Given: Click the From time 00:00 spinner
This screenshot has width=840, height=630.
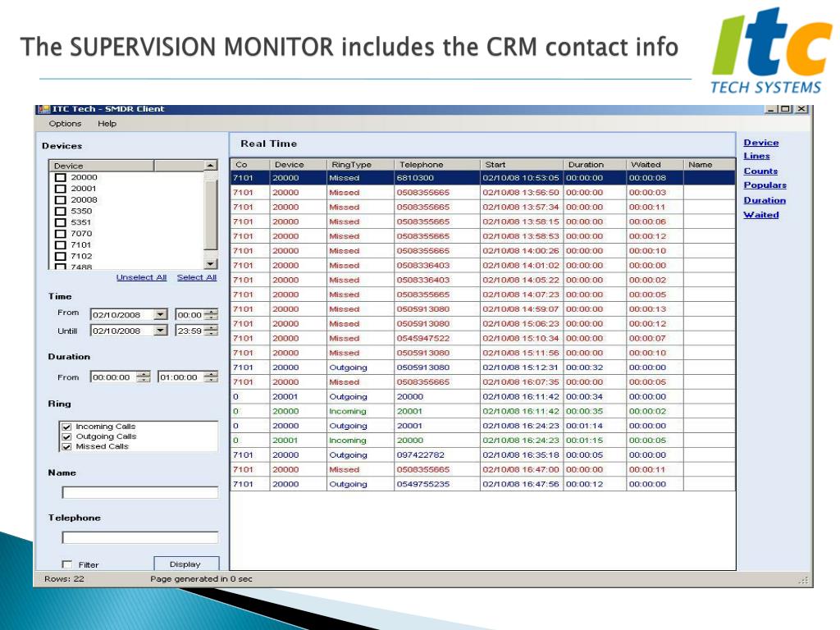Looking at the screenshot, I should (x=212, y=314).
